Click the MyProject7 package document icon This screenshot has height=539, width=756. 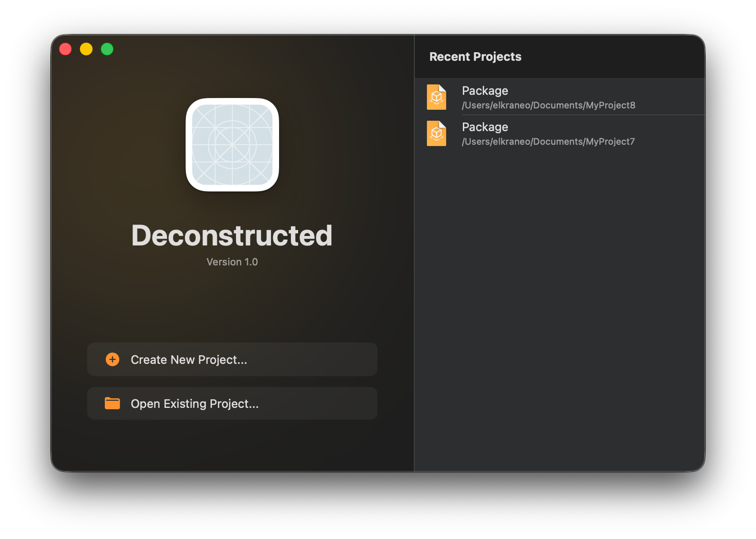click(x=436, y=133)
